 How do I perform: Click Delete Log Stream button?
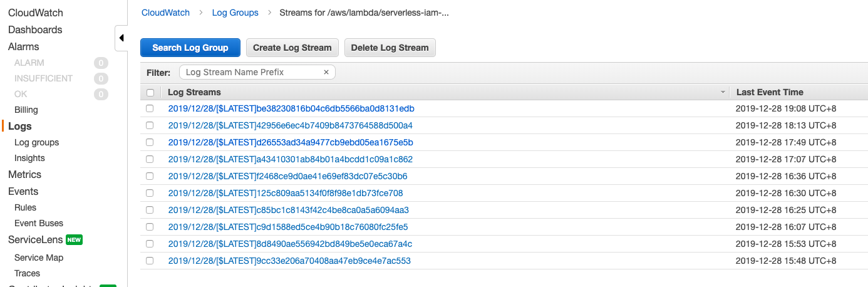[390, 48]
